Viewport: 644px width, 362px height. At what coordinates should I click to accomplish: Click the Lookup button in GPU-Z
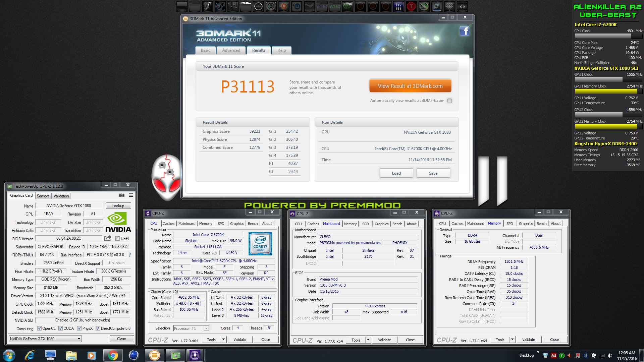point(118,206)
